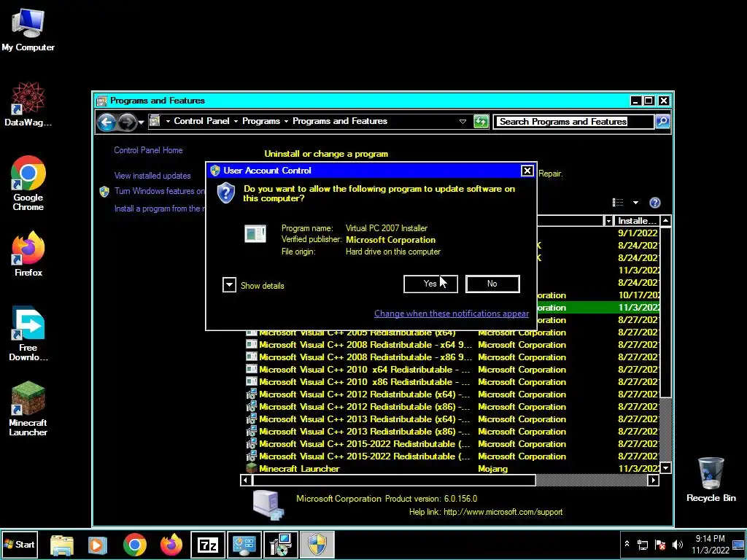Select Microsoft Visual C++ 2010 x64 Redistributable row
Screen dimensions: 747x560
pos(452,370)
